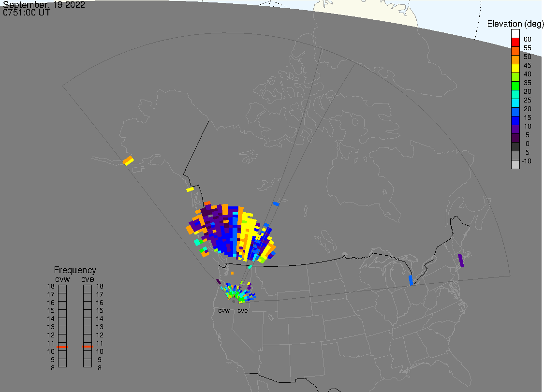The width and height of the screenshot is (544, 392).
Task: Click the isolated yellow echo cell near Alaska panhandle
Action: pyautogui.click(x=190, y=189)
